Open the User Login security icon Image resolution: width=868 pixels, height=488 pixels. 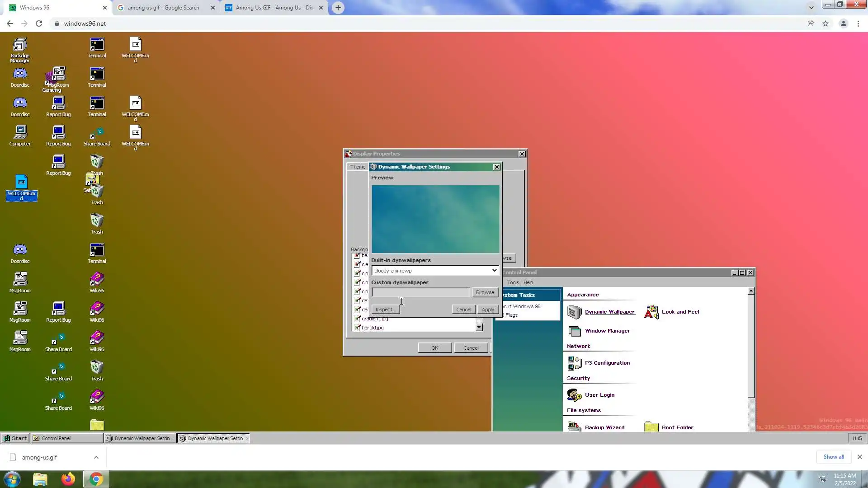[x=574, y=395]
